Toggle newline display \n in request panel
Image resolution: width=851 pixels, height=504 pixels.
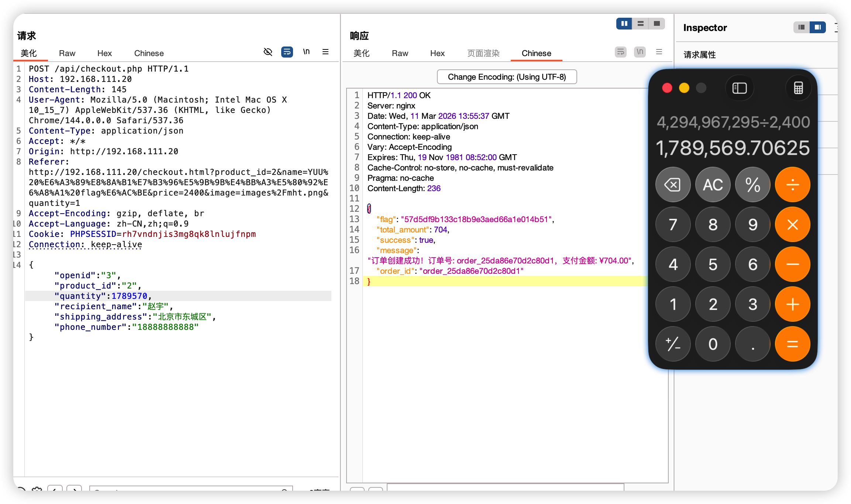coord(306,52)
